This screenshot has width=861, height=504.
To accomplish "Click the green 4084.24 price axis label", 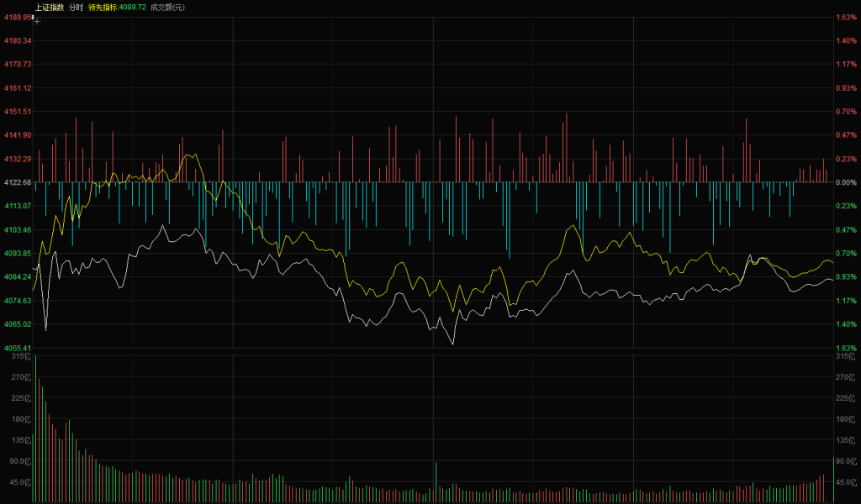I will (17, 276).
